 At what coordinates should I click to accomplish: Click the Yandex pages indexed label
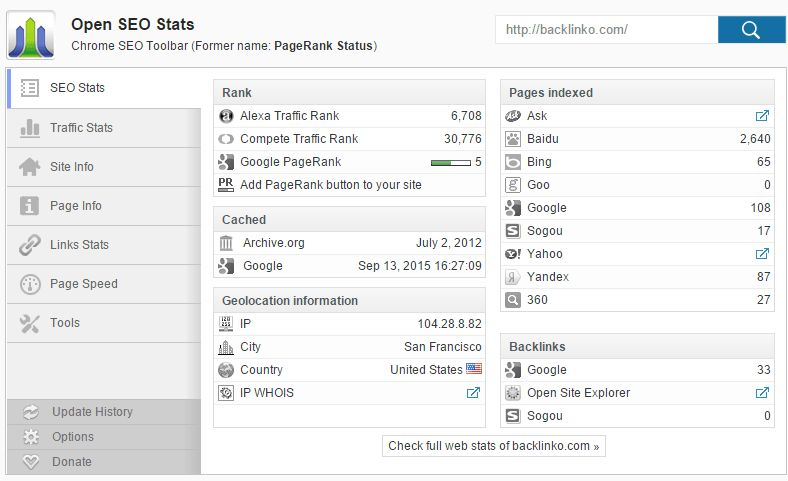(548, 277)
